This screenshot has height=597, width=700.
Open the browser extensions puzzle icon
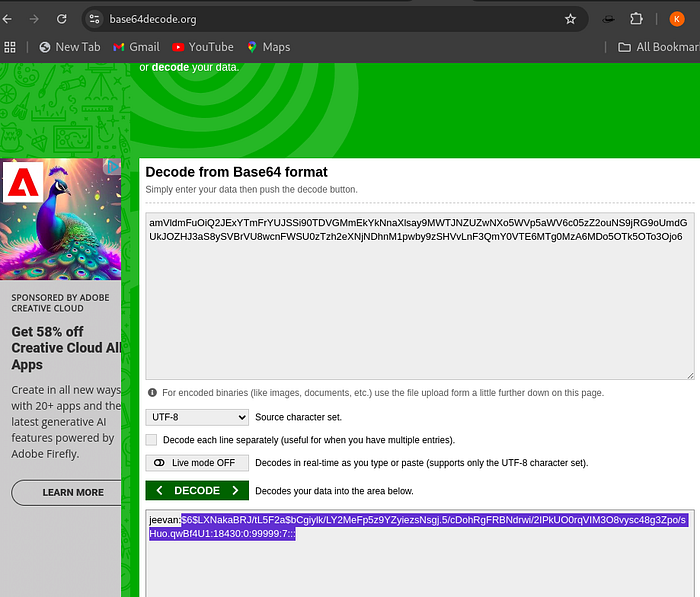(x=637, y=19)
